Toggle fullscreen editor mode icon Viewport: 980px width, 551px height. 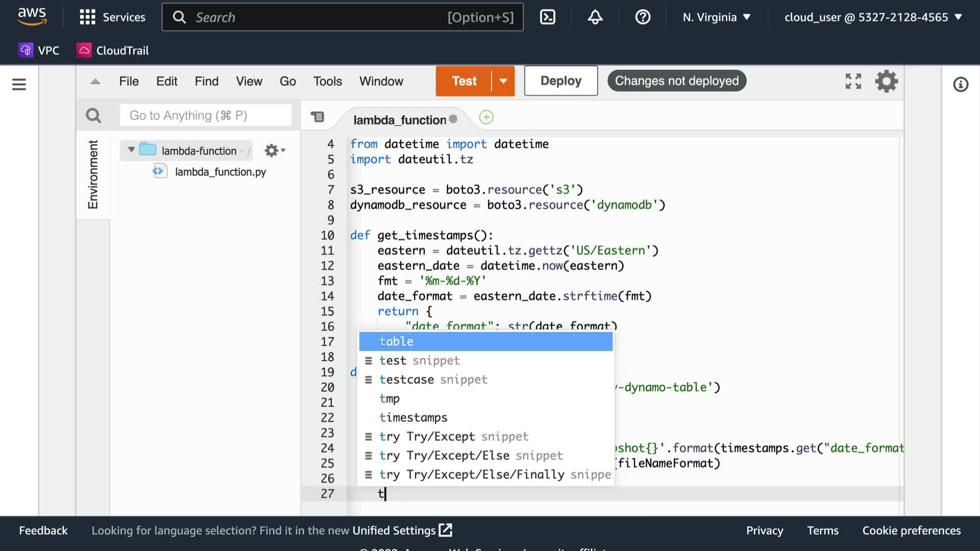pos(853,81)
